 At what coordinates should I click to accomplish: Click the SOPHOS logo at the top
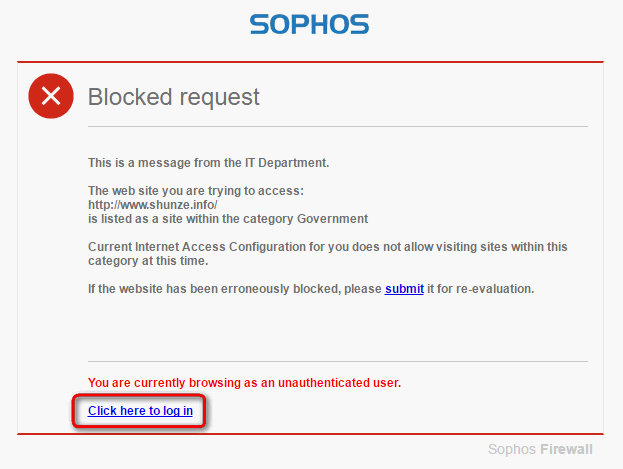click(x=309, y=24)
